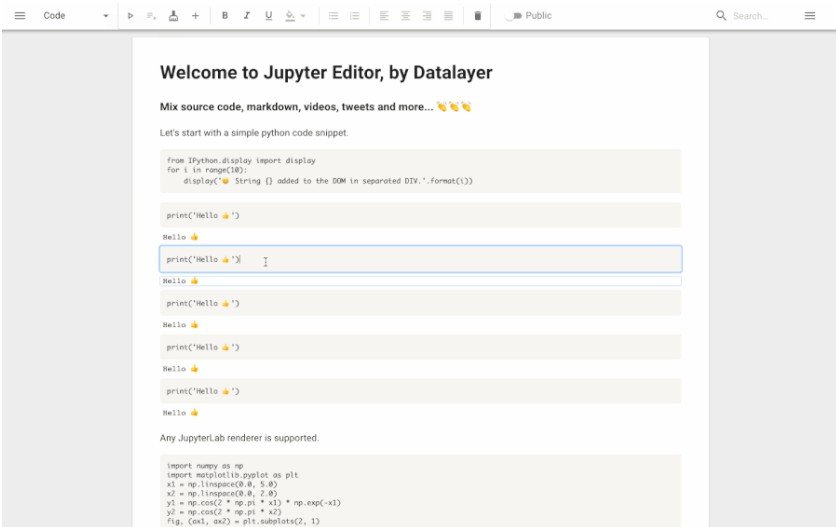Toggle underline formatting

[x=269, y=15]
